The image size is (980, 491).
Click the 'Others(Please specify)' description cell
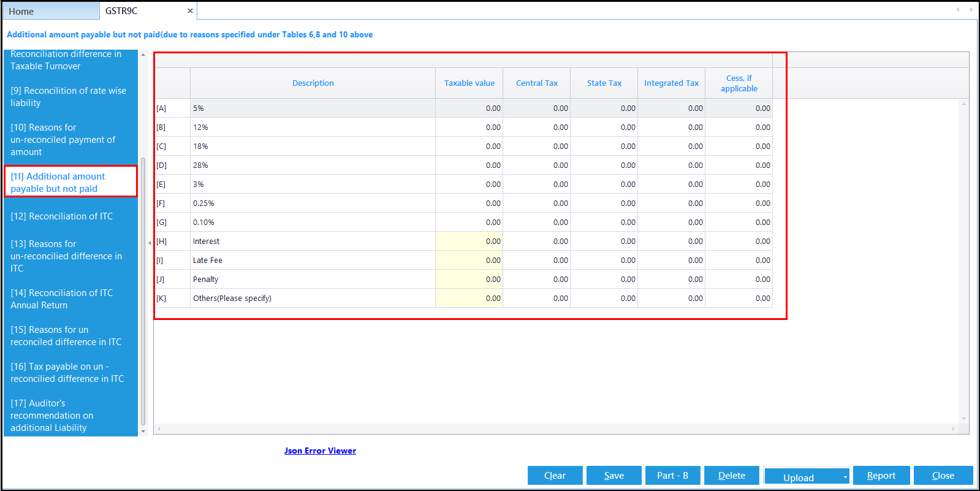[x=313, y=298]
